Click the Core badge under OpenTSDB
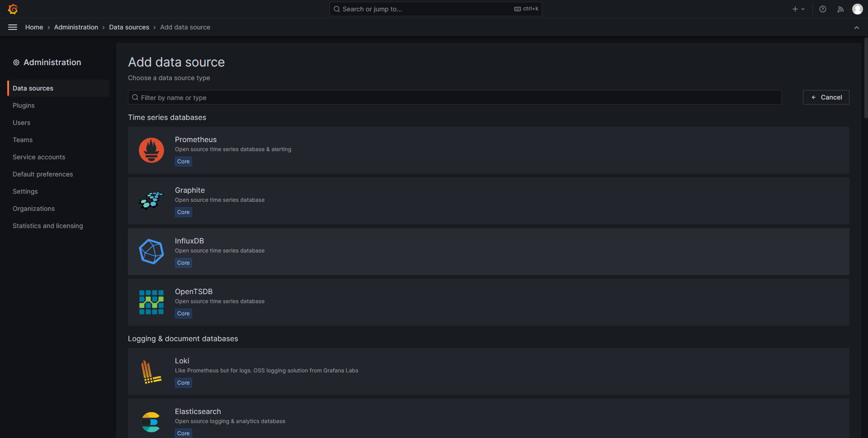Viewport: 868px width, 438px height. (x=184, y=314)
